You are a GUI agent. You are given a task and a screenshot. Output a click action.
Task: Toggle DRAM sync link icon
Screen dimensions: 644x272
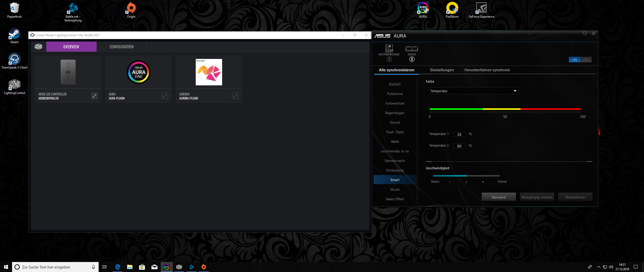[412, 59]
